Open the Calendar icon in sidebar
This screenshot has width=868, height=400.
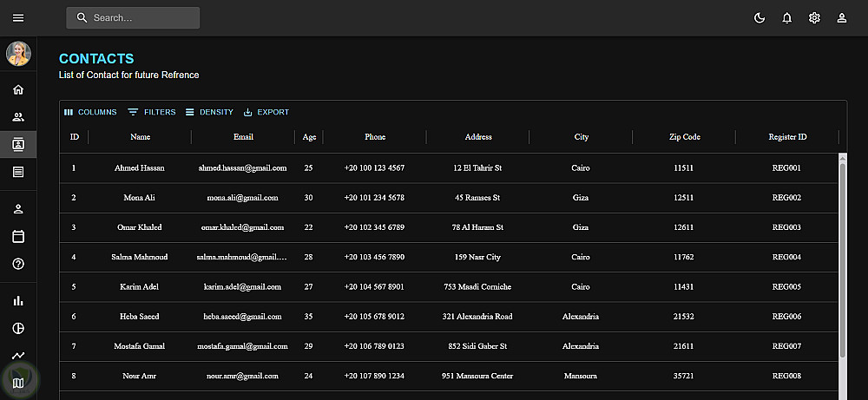(x=18, y=236)
